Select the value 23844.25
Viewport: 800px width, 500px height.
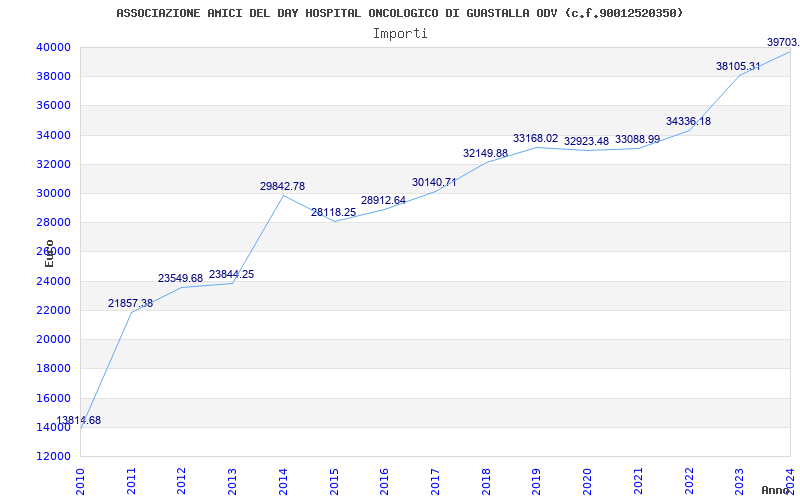point(232,274)
